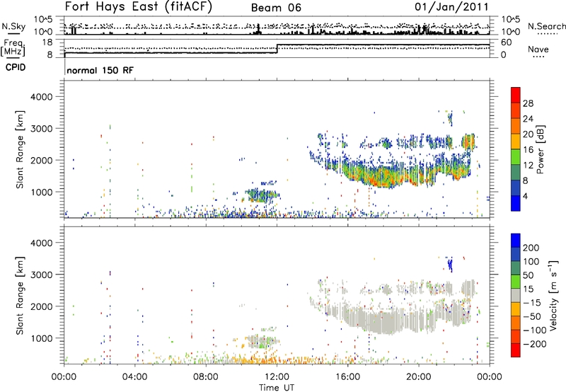Click the power scatter cluster near 11:00 at 1000 km
The height and width of the screenshot is (392, 566).
click(x=262, y=195)
